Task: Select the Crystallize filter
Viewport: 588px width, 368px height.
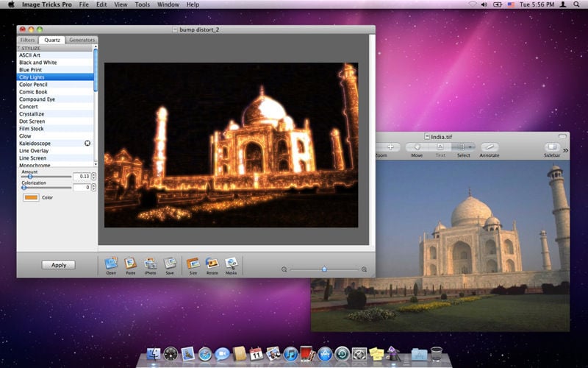Action: 55,114
